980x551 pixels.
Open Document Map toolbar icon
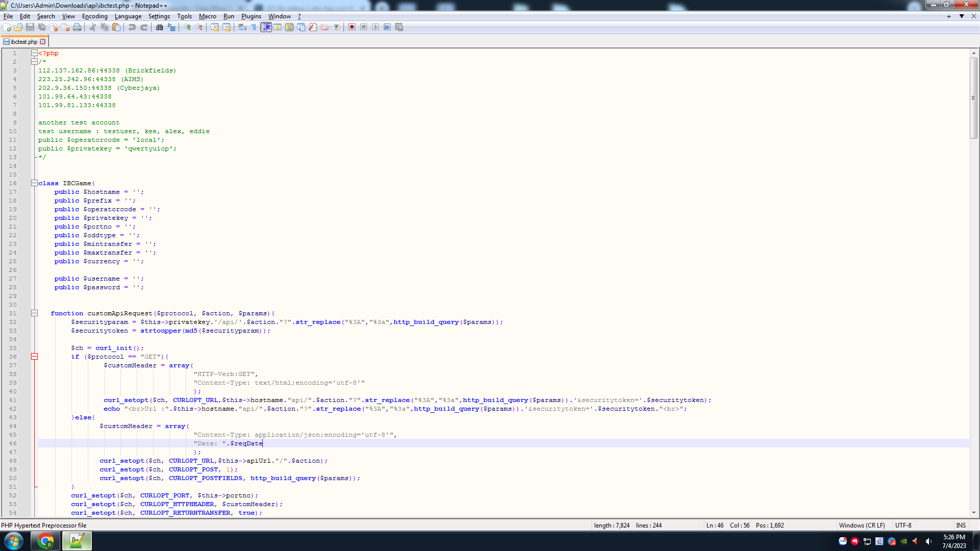289,27
